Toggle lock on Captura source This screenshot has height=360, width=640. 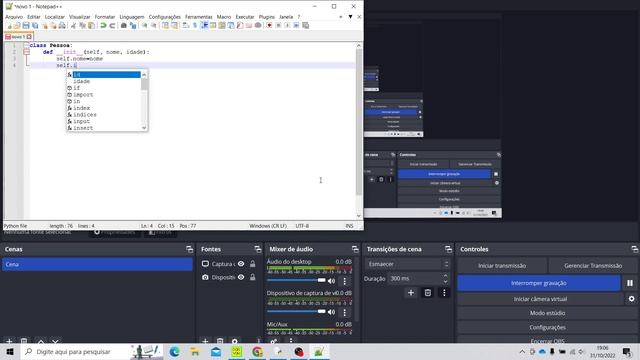click(253, 264)
